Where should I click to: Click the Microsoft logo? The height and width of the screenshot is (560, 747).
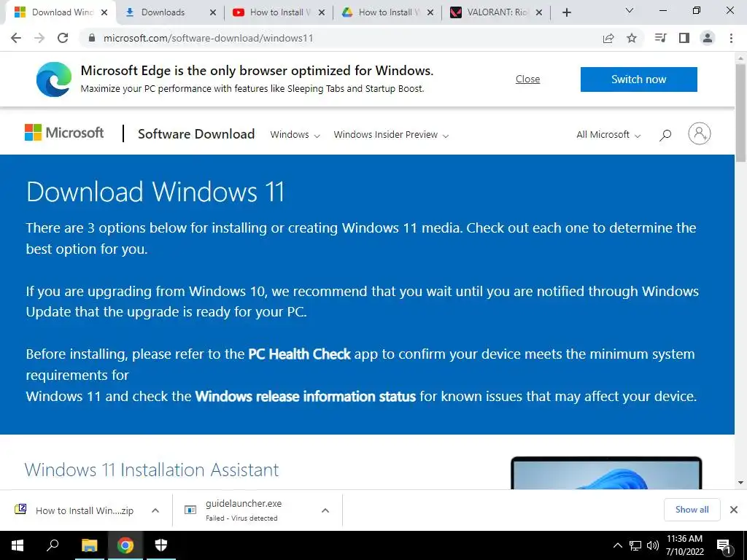click(64, 133)
